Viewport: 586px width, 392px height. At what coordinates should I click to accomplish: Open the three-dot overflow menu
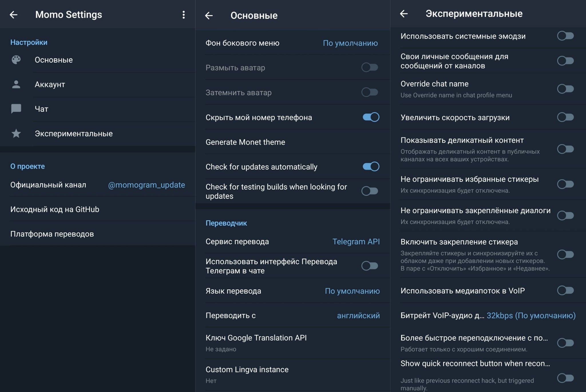[183, 15]
